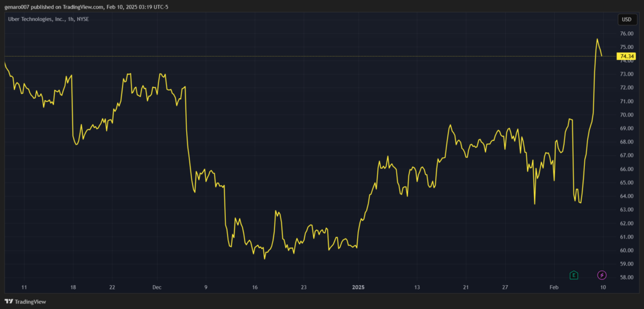Click the 27 date label on the time axis

point(504,287)
